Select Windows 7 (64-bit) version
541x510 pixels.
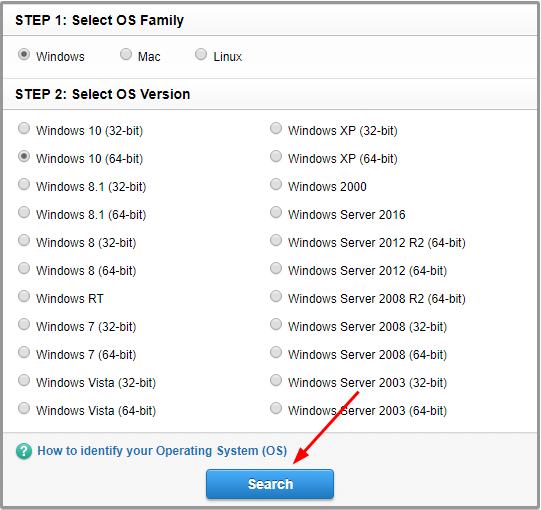point(24,352)
